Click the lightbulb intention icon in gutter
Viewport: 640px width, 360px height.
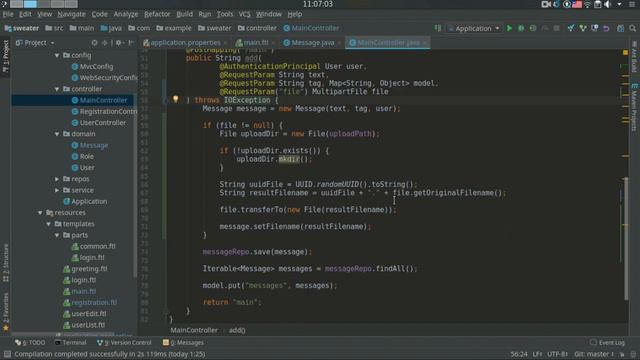point(176,99)
